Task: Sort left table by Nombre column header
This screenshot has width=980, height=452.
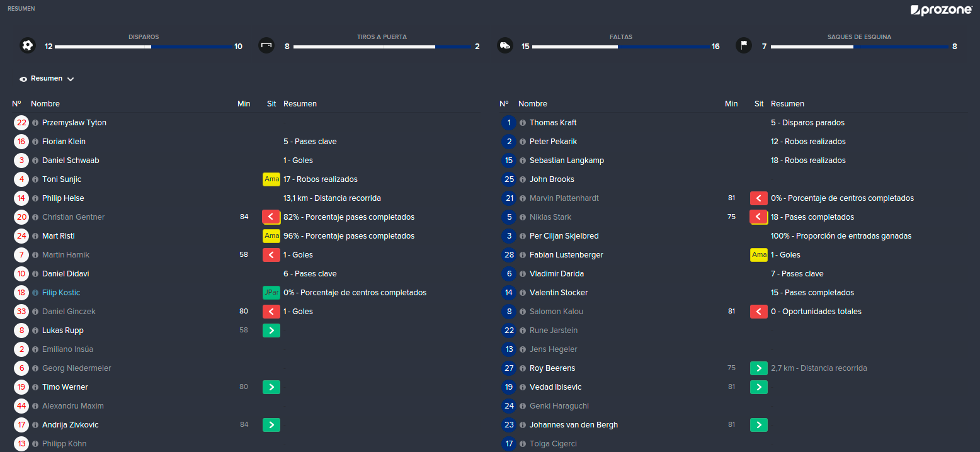Action: 45,104
